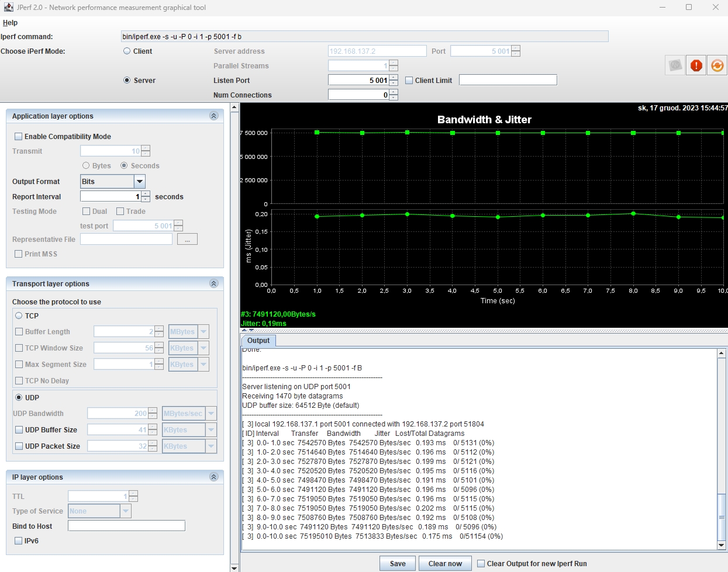Image resolution: width=728 pixels, height=572 pixels.
Task: Click the Clear now button
Action: tap(445, 564)
